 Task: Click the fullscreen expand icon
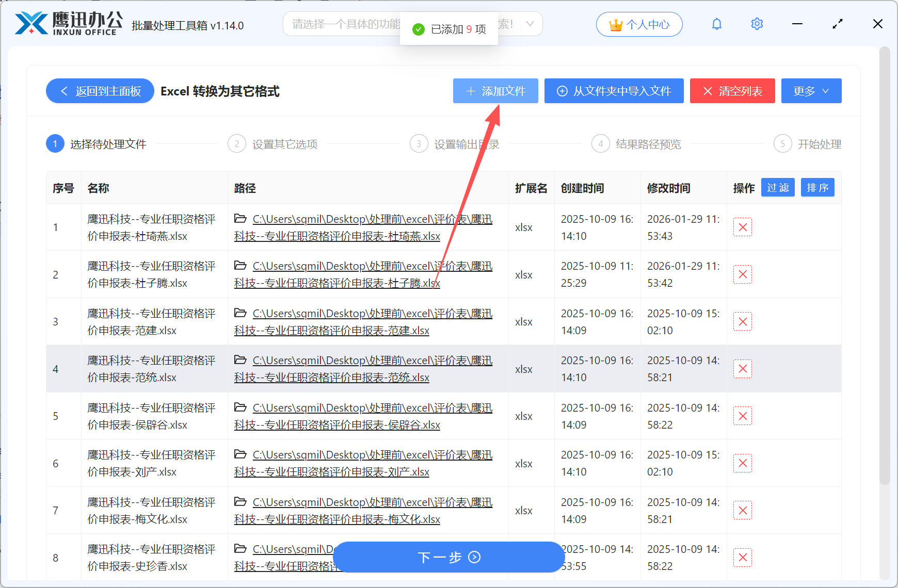point(837,24)
